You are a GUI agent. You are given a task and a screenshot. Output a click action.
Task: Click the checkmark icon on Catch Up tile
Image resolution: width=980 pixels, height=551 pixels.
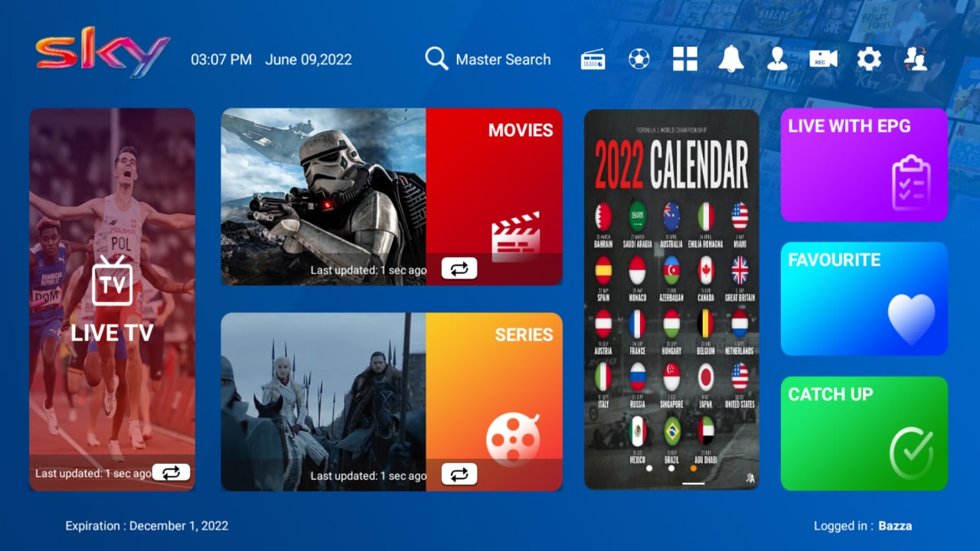click(911, 454)
